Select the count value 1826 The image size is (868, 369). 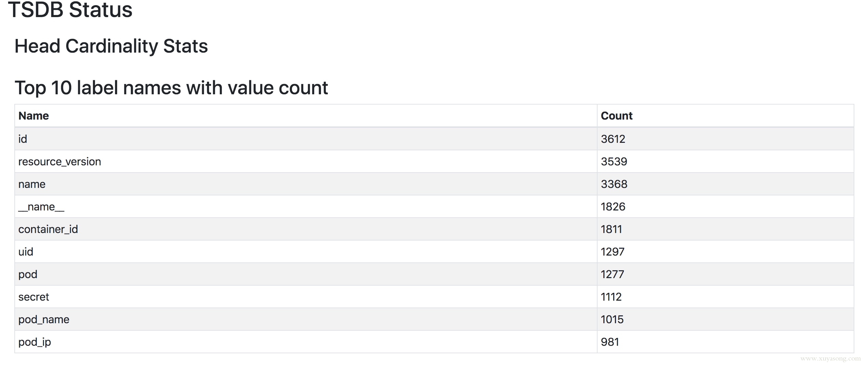pyautogui.click(x=613, y=207)
